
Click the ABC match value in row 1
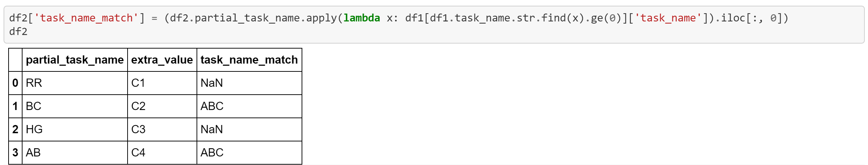click(212, 106)
